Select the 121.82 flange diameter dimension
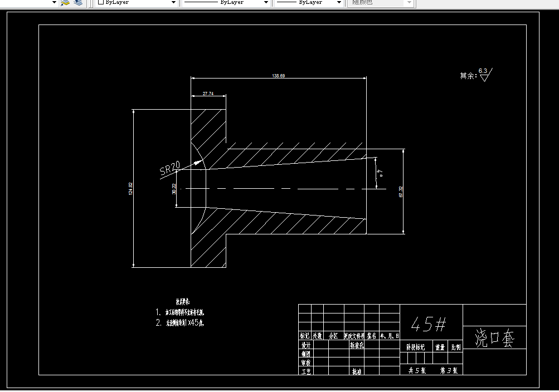Image resolution: width=559 pixels, height=392 pixels. click(x=130, y=189)
